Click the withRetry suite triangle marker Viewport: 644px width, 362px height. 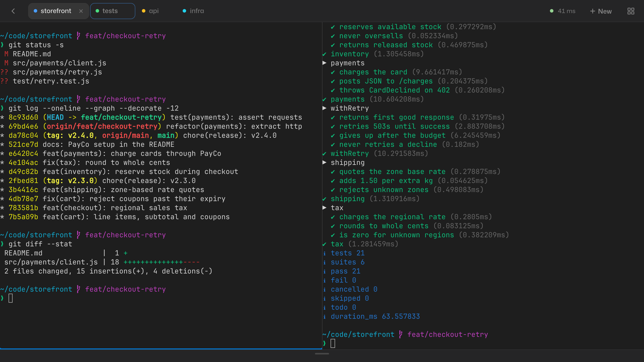tap(325, 108)
